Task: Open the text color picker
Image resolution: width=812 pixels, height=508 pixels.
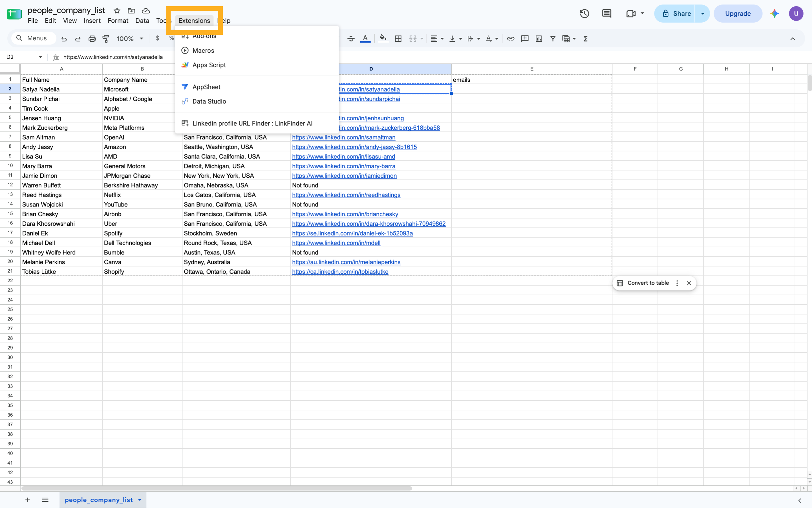Action: [x=365, y=39]
